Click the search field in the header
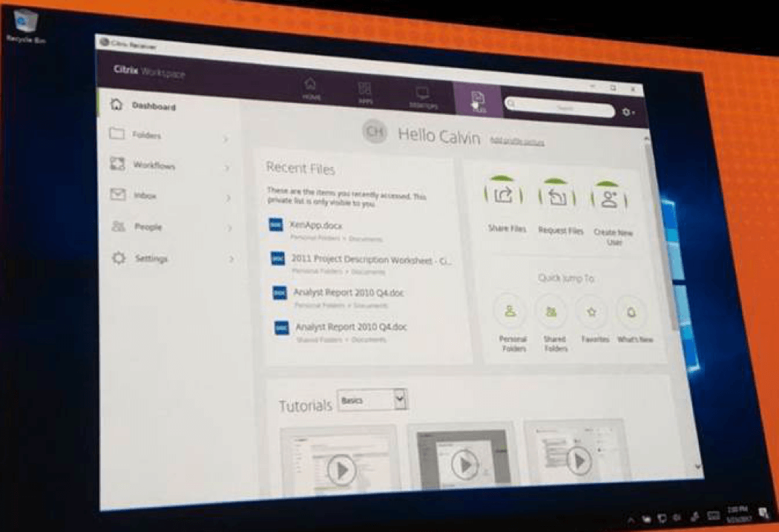 559,106
